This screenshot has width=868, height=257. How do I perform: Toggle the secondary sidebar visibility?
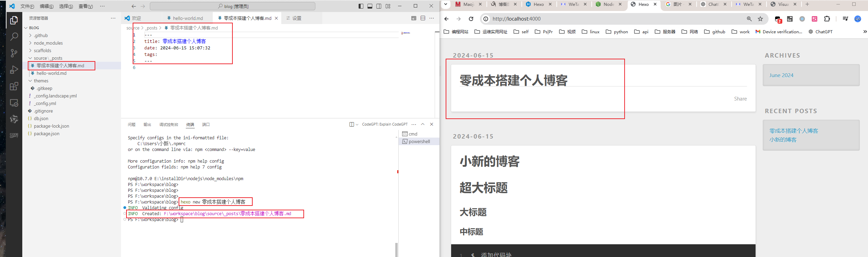pos(379,6)
